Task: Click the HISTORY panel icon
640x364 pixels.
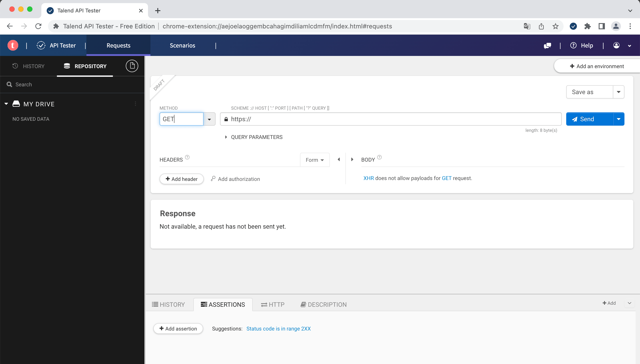Action: pos(29,66)
